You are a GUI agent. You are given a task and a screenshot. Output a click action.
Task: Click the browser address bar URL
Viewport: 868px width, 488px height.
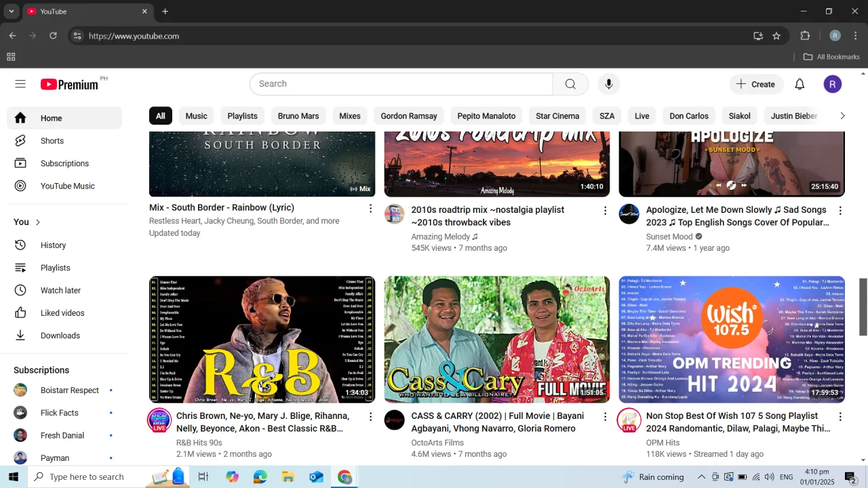click(x=134, y=36)
